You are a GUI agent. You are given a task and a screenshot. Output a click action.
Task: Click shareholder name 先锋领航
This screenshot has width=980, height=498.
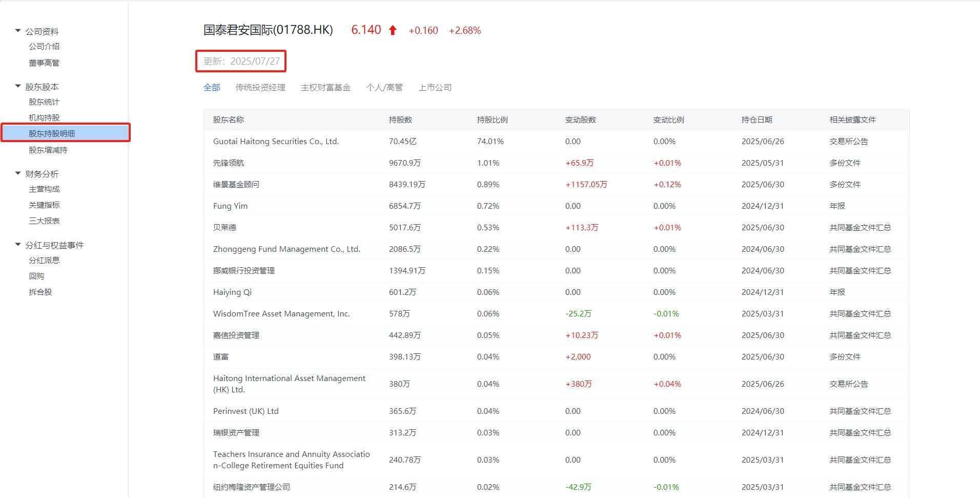(x=229, y=163)
